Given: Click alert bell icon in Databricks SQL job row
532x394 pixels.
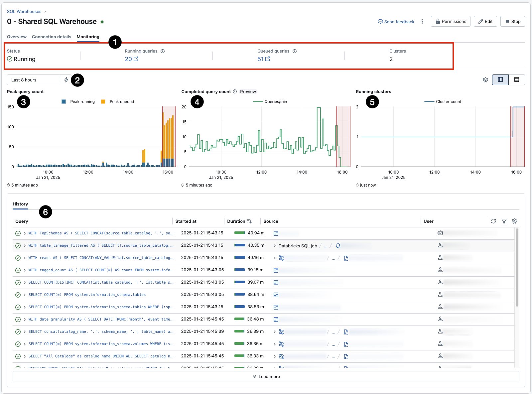Looking at the screenshot, I should point(338,246).
